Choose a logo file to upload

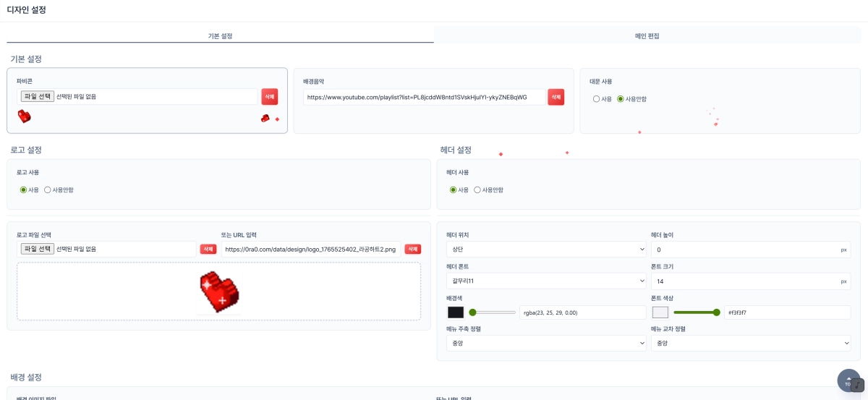[x=38, y=249]
